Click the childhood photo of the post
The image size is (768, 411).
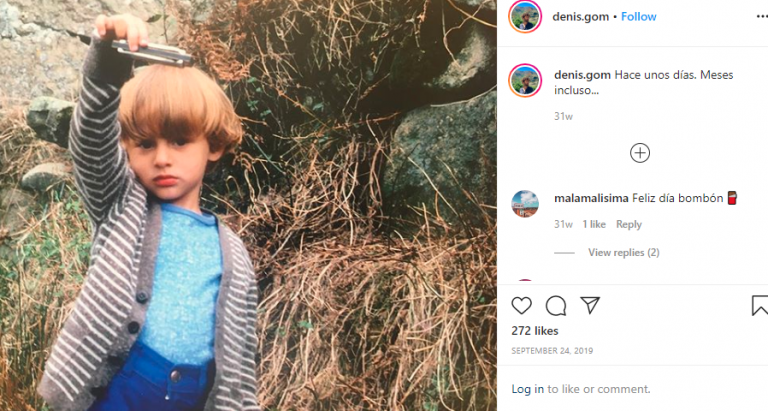point(248,205)
